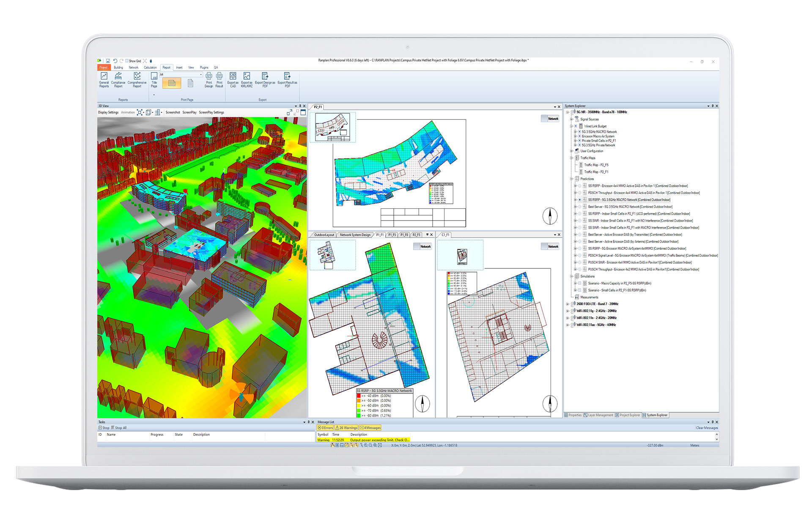Click the Signal Sources antenna icon
Viewport: 812px width, 524px height.
[576, 119]
